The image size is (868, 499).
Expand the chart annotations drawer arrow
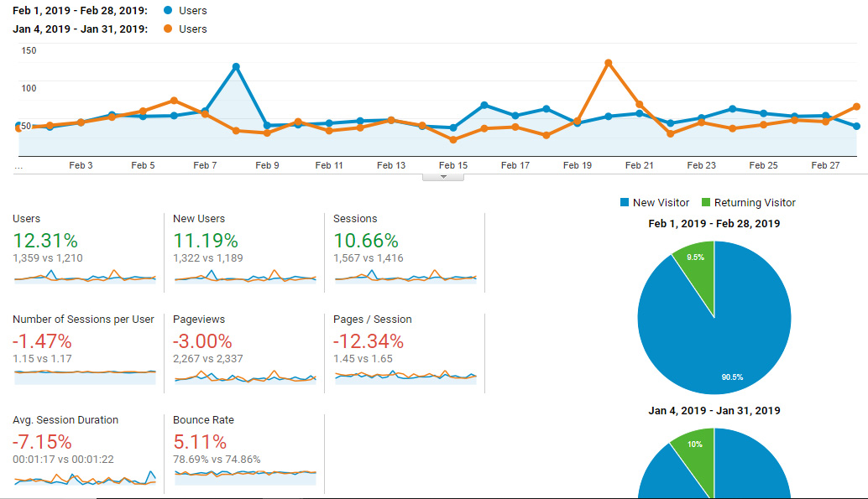(x=443, y=177)
